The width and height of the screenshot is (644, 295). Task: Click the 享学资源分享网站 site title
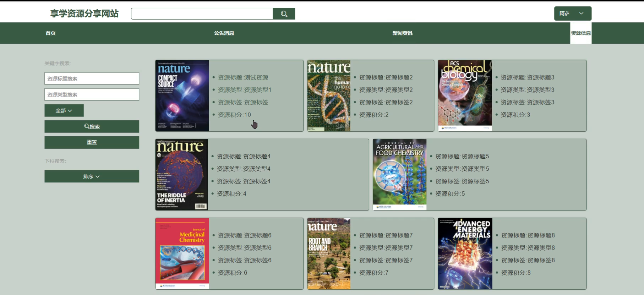tap(84, 13)
